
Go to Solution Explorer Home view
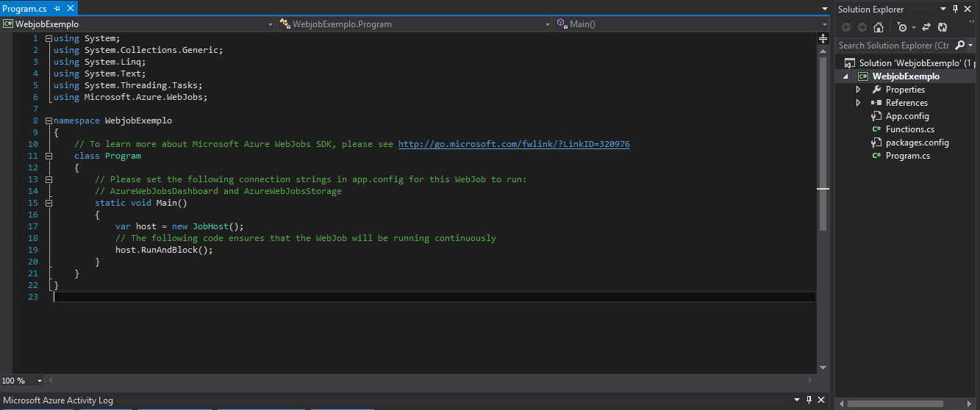coord(879,27)
